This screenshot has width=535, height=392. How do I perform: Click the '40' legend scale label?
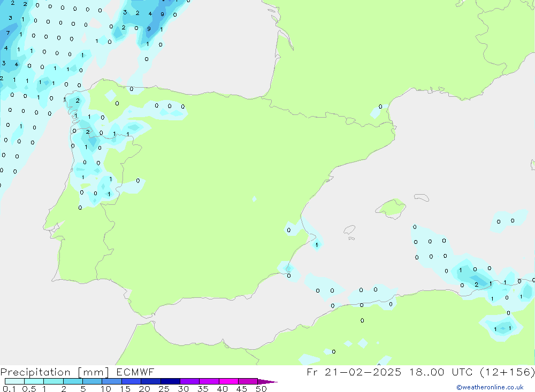[223, 389]
